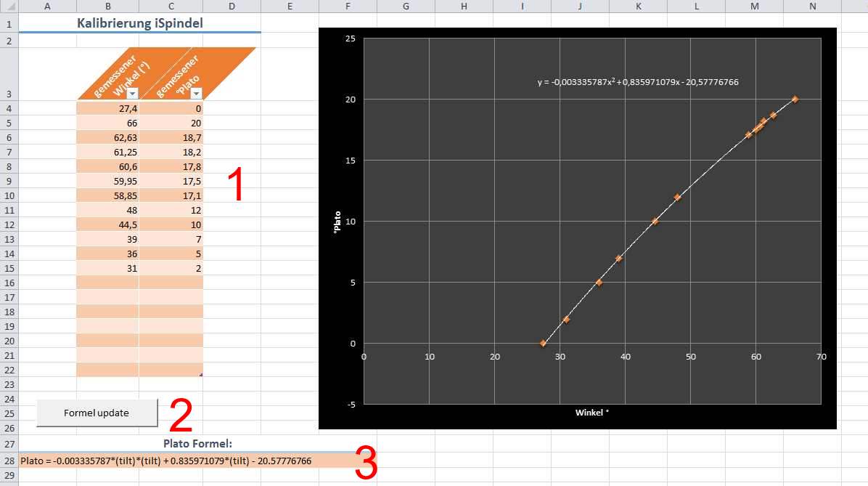Viewport: 868px width, 486px height.
Task: Click the data point marker at 0 °Plato
Action: [543, 343]
